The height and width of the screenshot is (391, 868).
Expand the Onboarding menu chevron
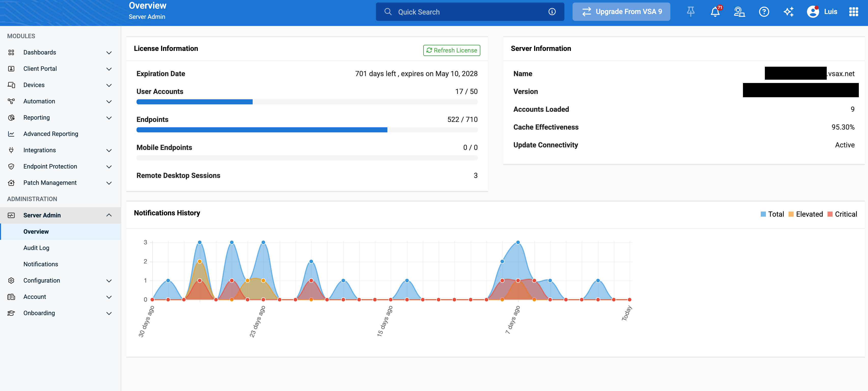pyautogui.click(x=109, y=313)
